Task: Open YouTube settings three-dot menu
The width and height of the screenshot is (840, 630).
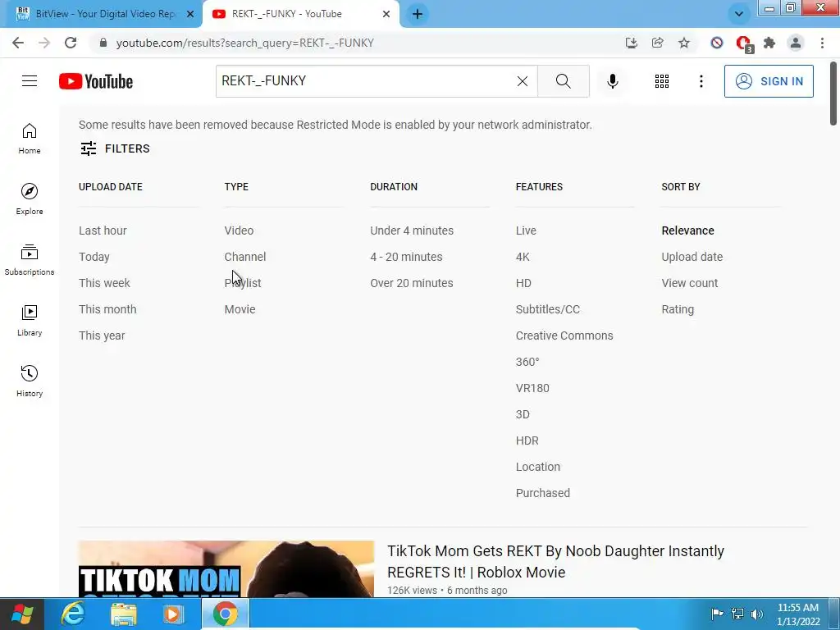Action: pos(701,81)
